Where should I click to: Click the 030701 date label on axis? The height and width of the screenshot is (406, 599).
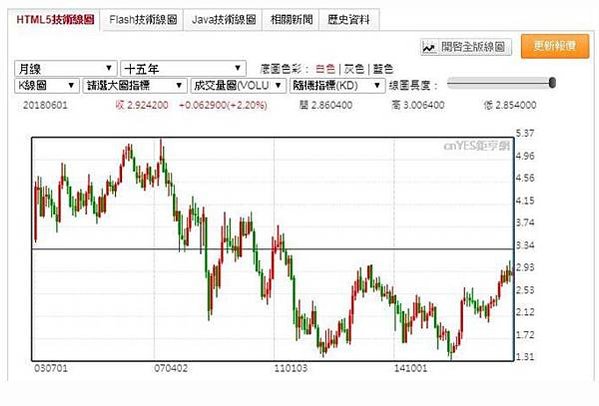click(51, 368)
